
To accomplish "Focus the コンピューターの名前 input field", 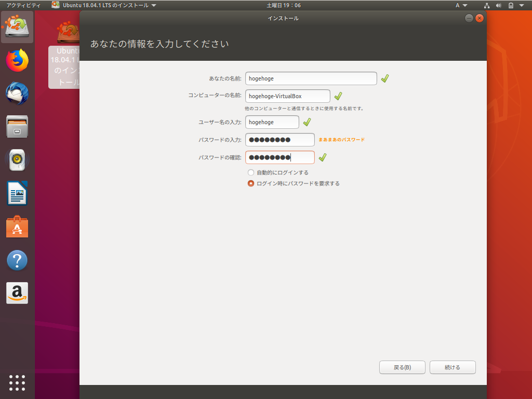I will tap(288, 96).
